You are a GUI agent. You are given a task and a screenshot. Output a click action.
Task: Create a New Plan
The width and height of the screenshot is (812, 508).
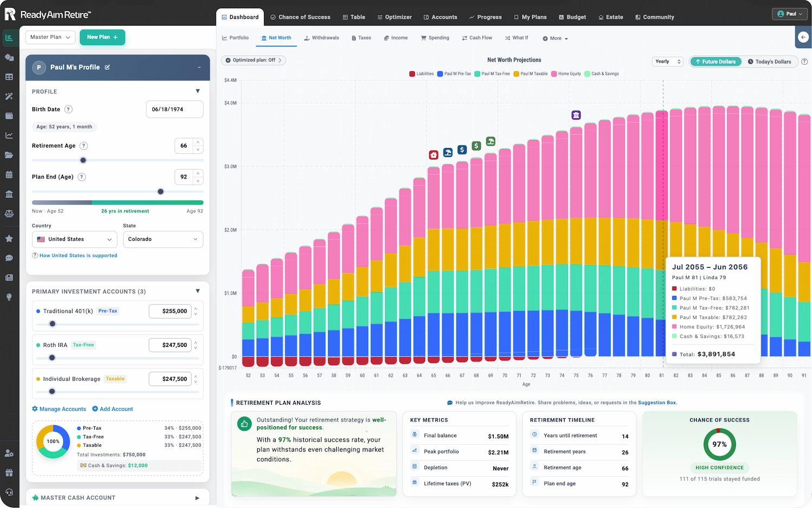click(x=102, y=37)
